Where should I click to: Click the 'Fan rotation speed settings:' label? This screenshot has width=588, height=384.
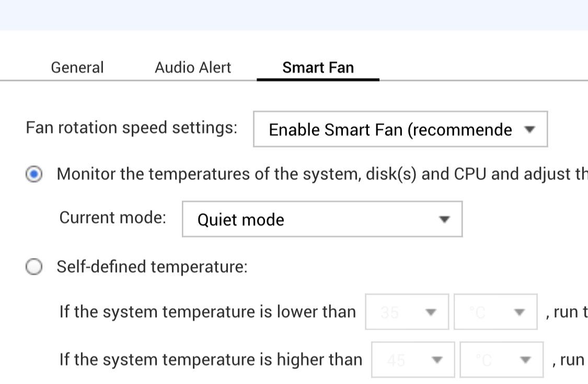point(131,128)
